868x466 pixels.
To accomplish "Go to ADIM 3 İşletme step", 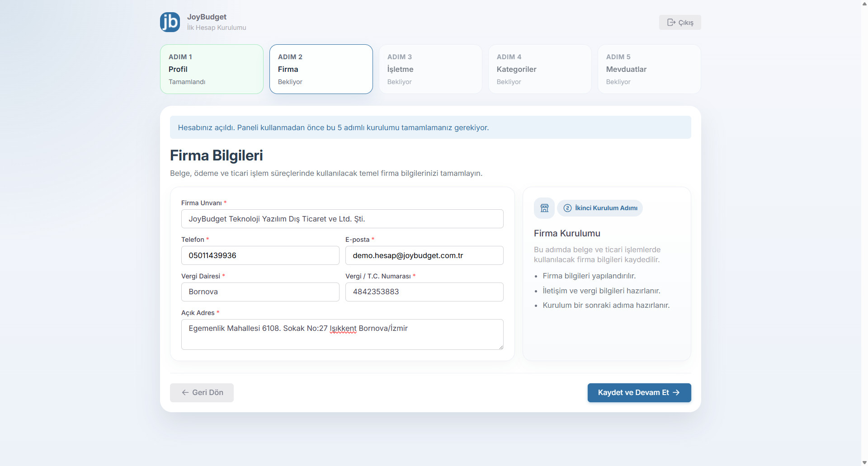I will (x=430, y=69).
